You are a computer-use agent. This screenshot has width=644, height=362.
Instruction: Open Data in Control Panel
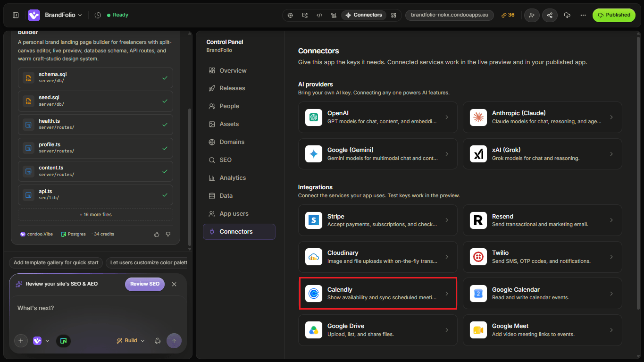tap(239, 196)
